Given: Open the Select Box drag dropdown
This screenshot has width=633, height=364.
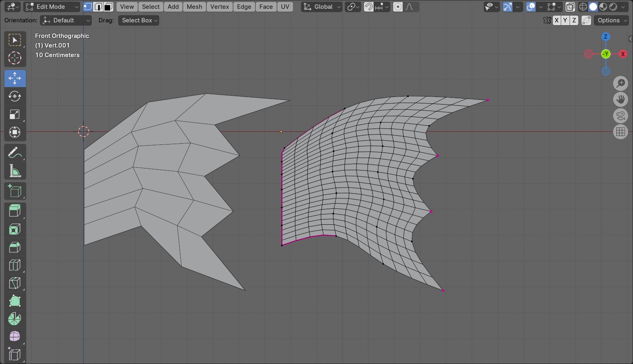Looking at the screenshot, I should (x=138, y=20).
